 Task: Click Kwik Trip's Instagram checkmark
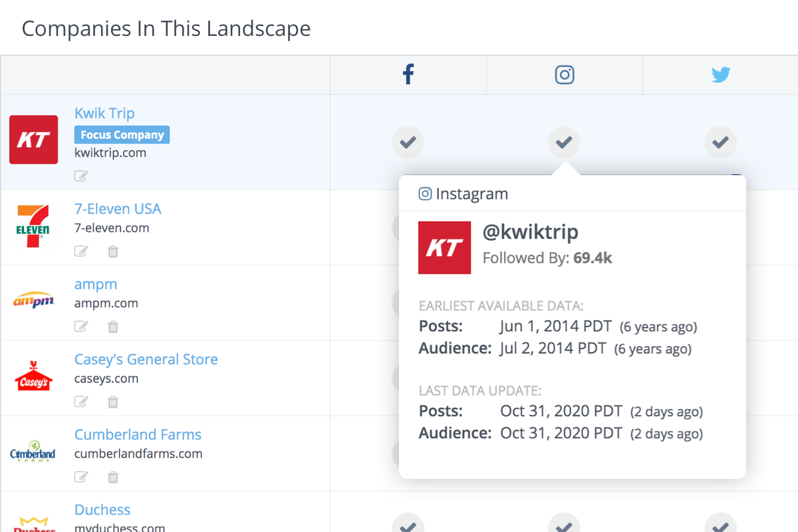pos(564,142)
